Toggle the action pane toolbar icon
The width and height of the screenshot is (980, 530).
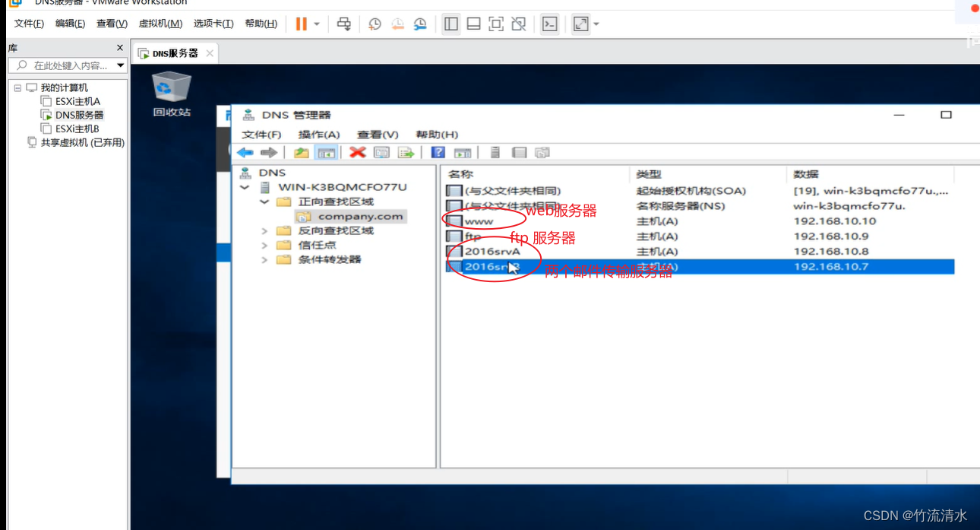point(463,153)
